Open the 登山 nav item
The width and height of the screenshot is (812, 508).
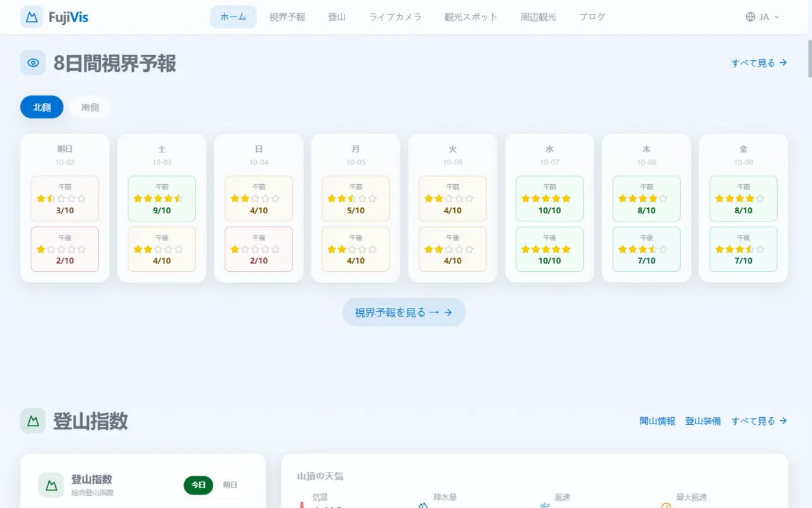tap(337, 17)
